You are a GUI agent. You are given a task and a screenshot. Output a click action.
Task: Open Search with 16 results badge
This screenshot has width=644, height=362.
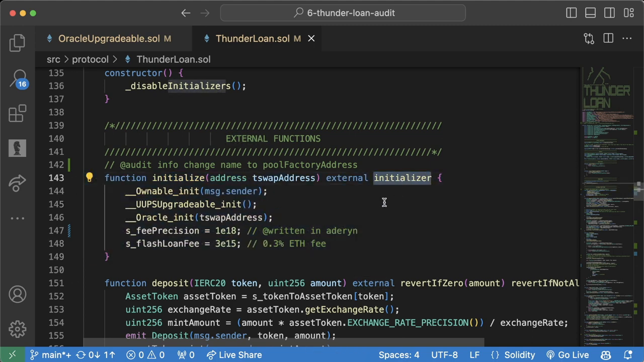[x=17, y=78]
